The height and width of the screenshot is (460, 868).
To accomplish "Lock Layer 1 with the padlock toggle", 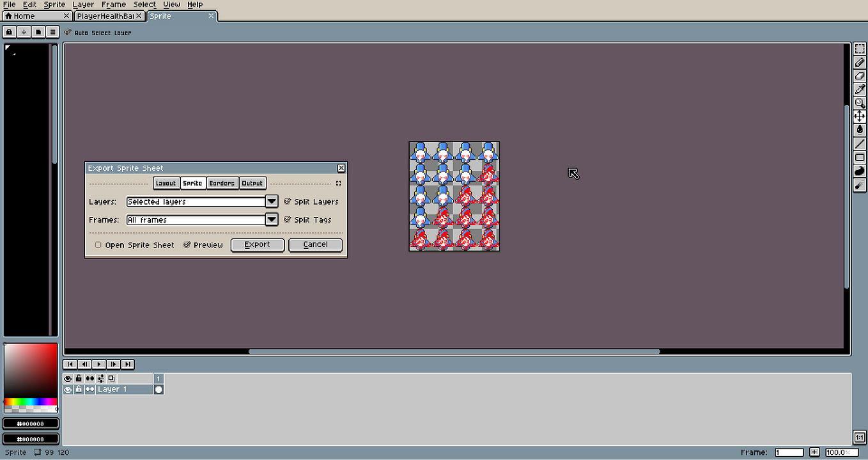I will tap(78, 389).
